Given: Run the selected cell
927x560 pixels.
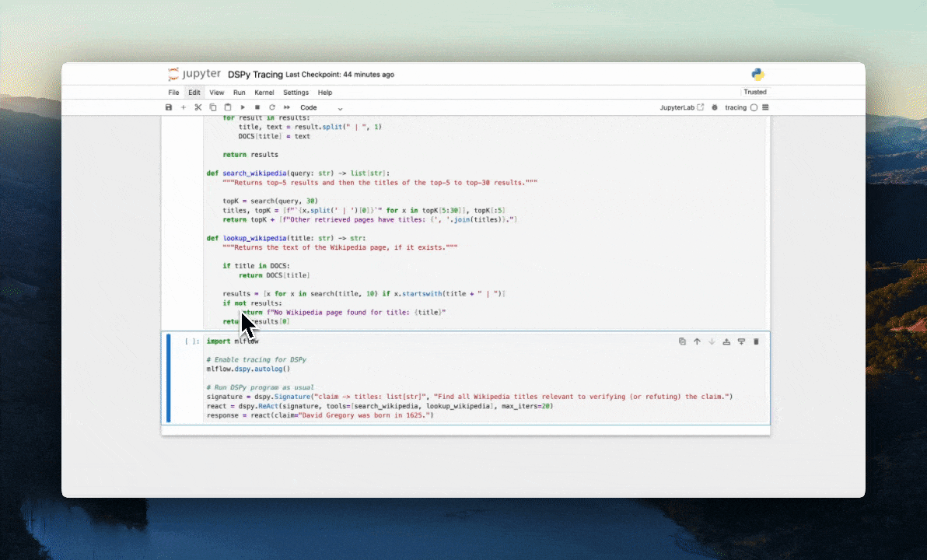Looking at the screenshot, I should pos(242,107).
